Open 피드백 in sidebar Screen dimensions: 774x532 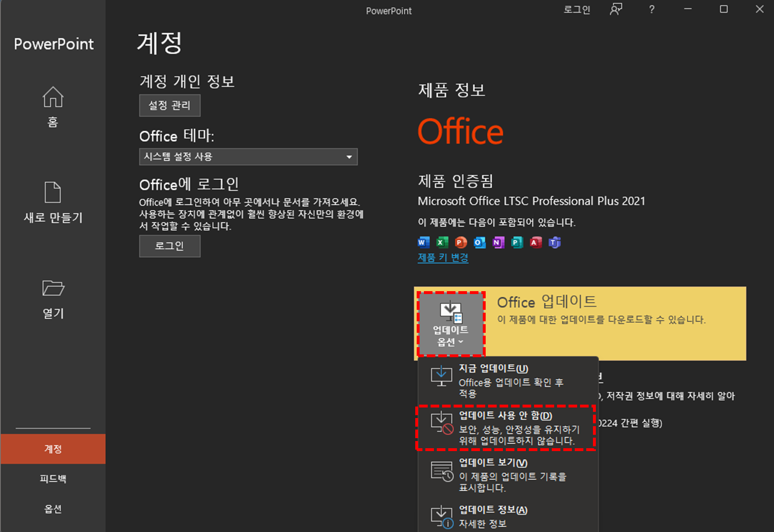tap(53, 479)
